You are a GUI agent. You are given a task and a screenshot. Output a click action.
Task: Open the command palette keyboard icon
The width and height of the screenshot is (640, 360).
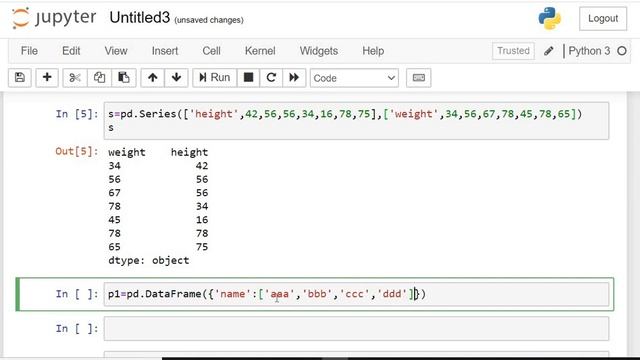[x=419, y=78]
